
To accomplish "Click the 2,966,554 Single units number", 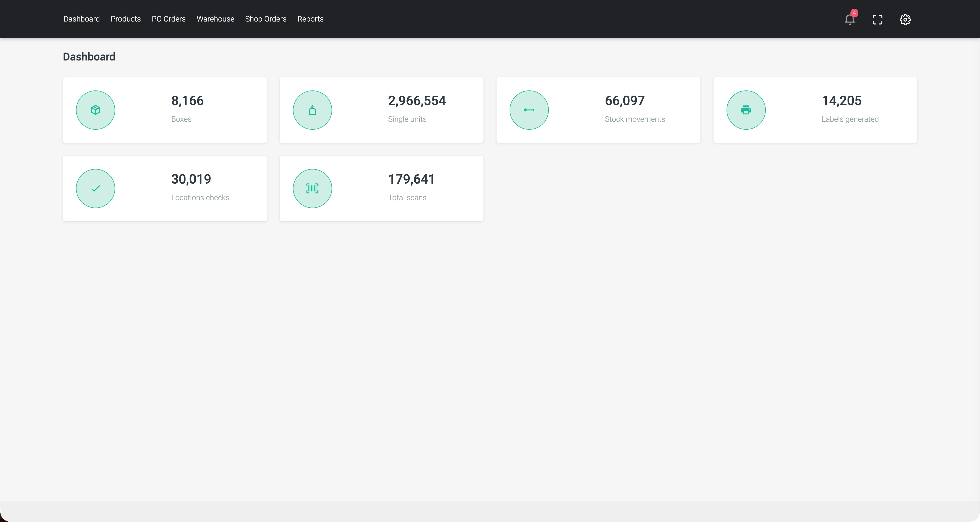I will (416, 101).
